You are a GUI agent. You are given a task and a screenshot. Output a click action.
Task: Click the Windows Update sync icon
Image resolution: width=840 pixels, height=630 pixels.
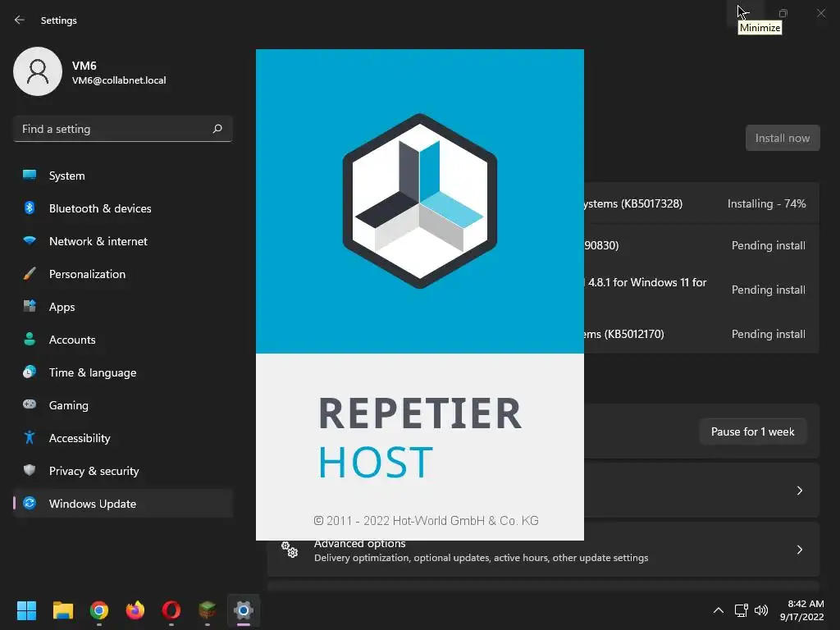click(30, 503)
